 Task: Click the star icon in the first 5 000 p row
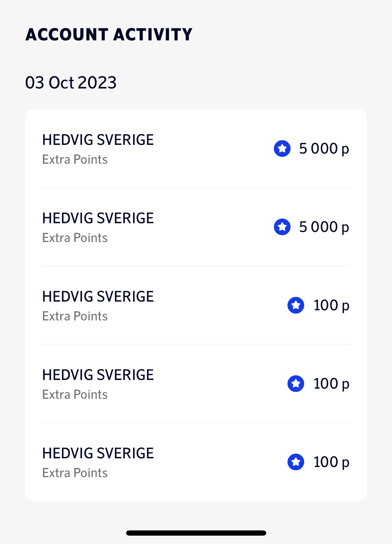click(282, 149)
